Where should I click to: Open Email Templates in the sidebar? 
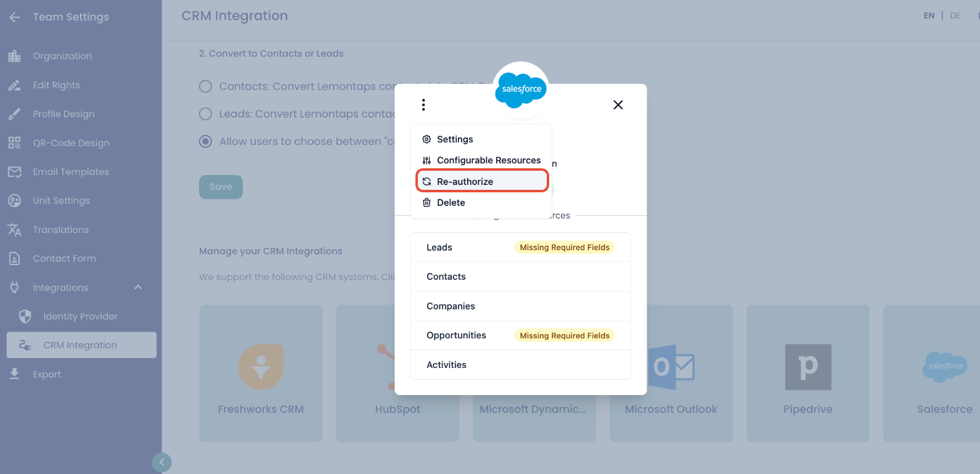pyautogui.click(x=71, y=172)
